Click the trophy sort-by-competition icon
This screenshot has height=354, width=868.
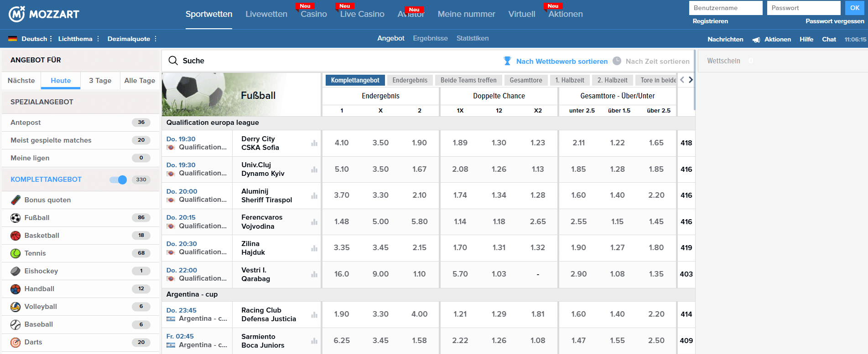pyautogui.click(x=507, y=61)
